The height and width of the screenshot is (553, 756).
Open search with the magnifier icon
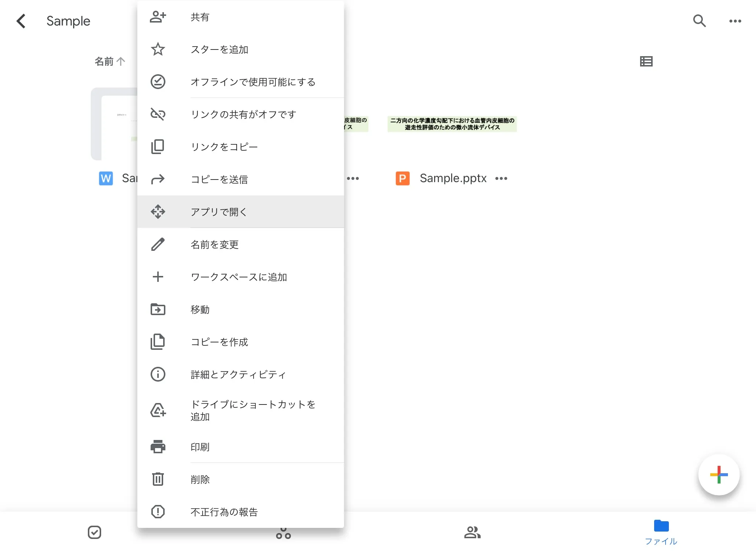pos(699,21)
